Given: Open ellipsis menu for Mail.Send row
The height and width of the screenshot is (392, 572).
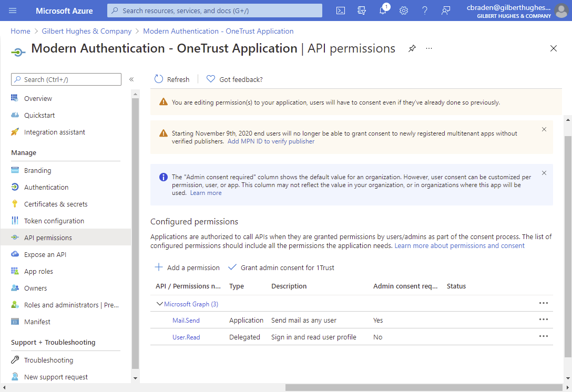Looking at the screenshot, I should click(x=544, y=319).
